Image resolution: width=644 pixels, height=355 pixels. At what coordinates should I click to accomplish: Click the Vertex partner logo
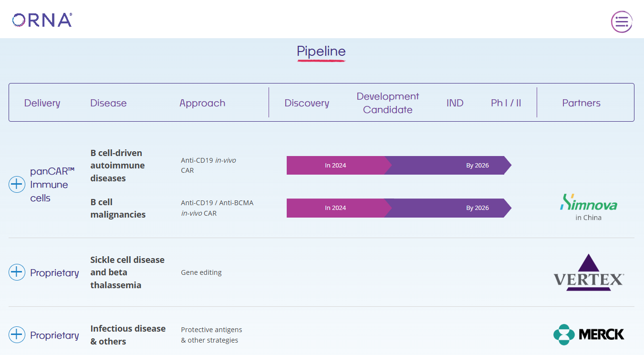pos(588,272)
